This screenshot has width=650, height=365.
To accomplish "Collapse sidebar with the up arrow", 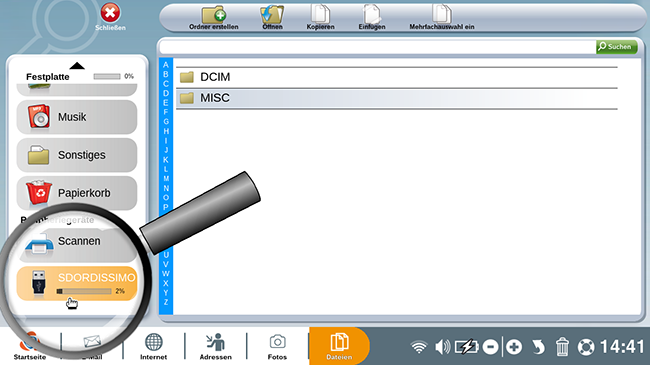I will 77,66.
